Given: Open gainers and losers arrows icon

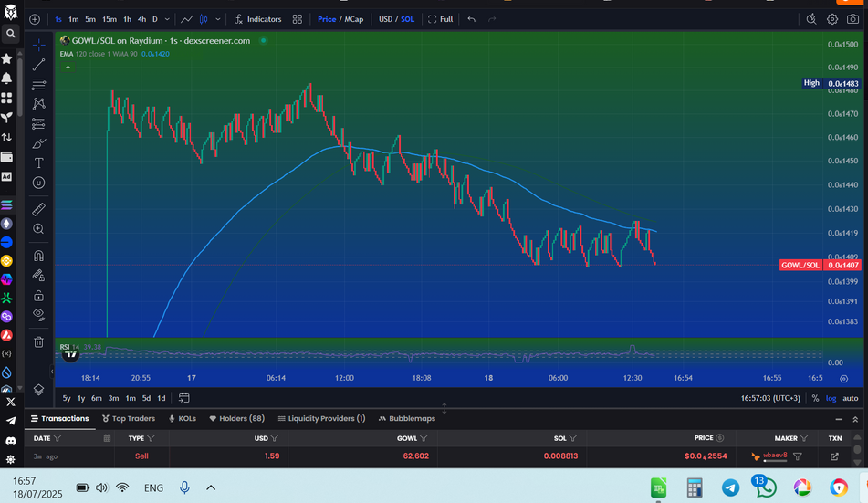Looking at the screenshot, I should pyautogui.click(x=6, y=137).
